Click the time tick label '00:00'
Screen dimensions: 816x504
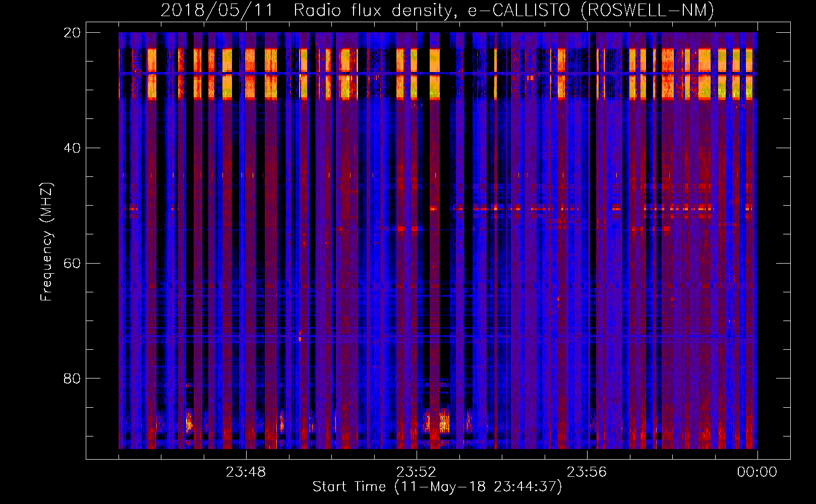tap(757, 472)
